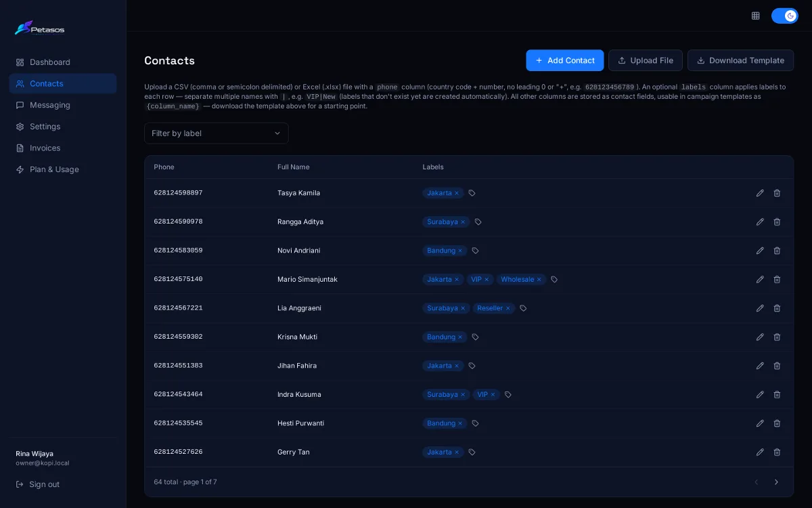Edit the Mario Simanjuntak contact
This screenshot has height=508, width=812.
coord(760,279)
